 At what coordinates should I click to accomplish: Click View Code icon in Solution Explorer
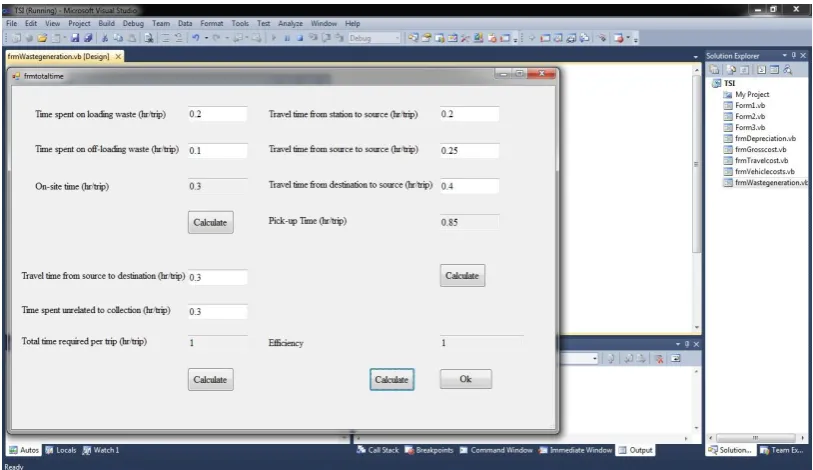coord(761,70)
